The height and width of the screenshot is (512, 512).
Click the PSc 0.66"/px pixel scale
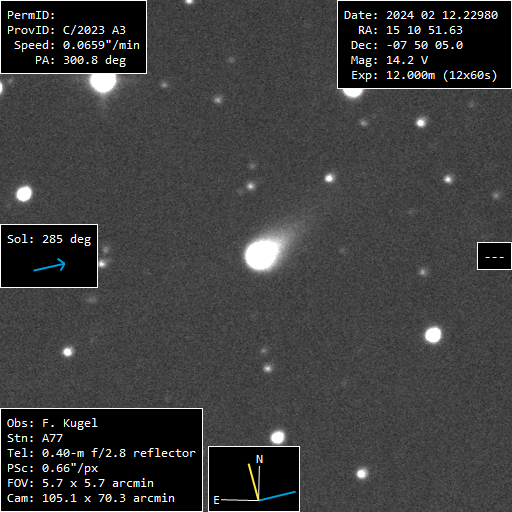click(x=52, y=468)
